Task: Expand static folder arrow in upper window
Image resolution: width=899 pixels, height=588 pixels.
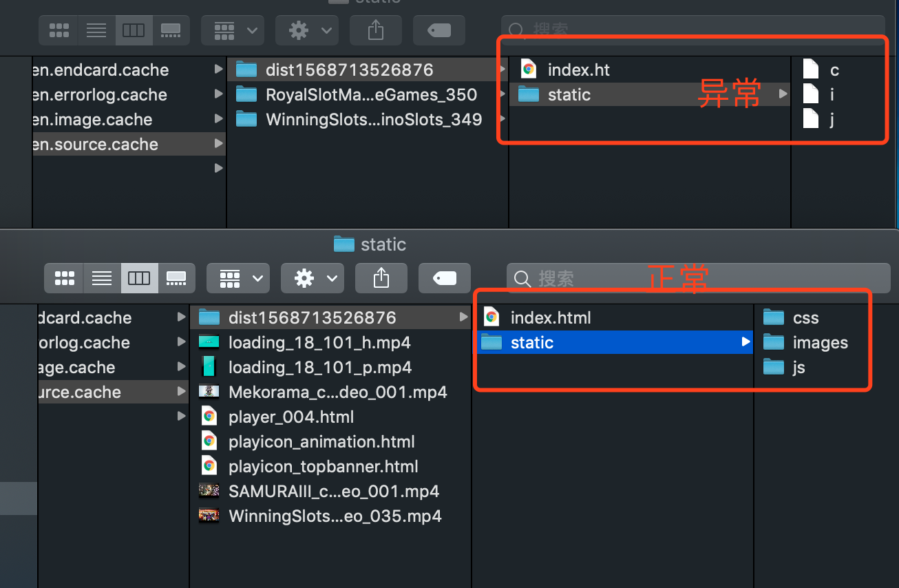Action: coord(783,94)
